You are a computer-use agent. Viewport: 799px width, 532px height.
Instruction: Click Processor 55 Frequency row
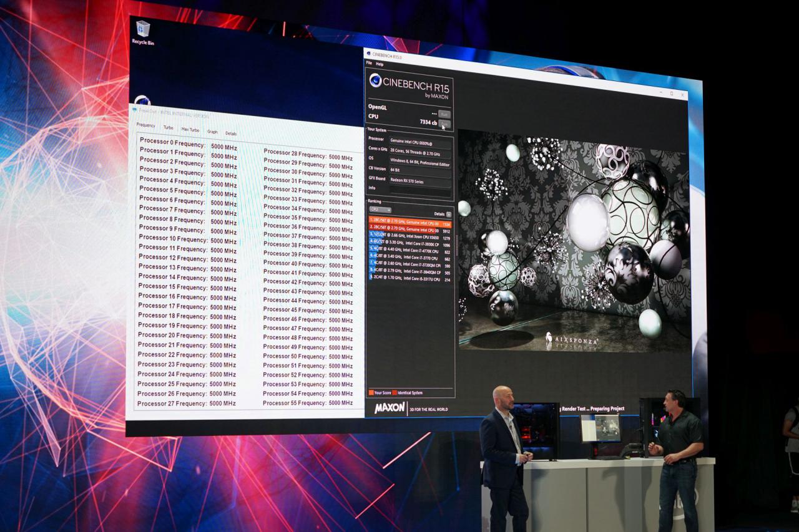308,403
